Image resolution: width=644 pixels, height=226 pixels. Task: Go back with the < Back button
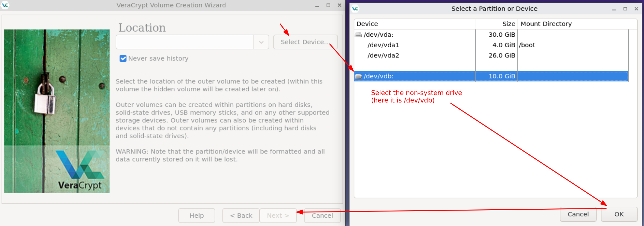241,216
